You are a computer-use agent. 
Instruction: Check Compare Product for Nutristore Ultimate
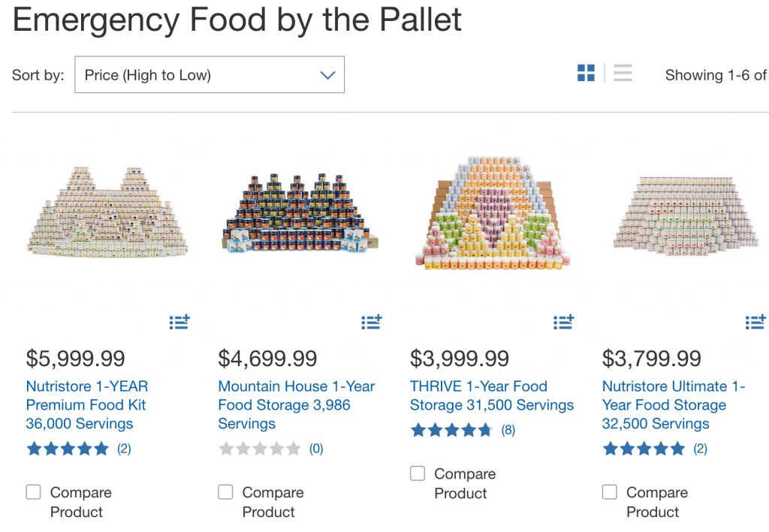[610, 492]
